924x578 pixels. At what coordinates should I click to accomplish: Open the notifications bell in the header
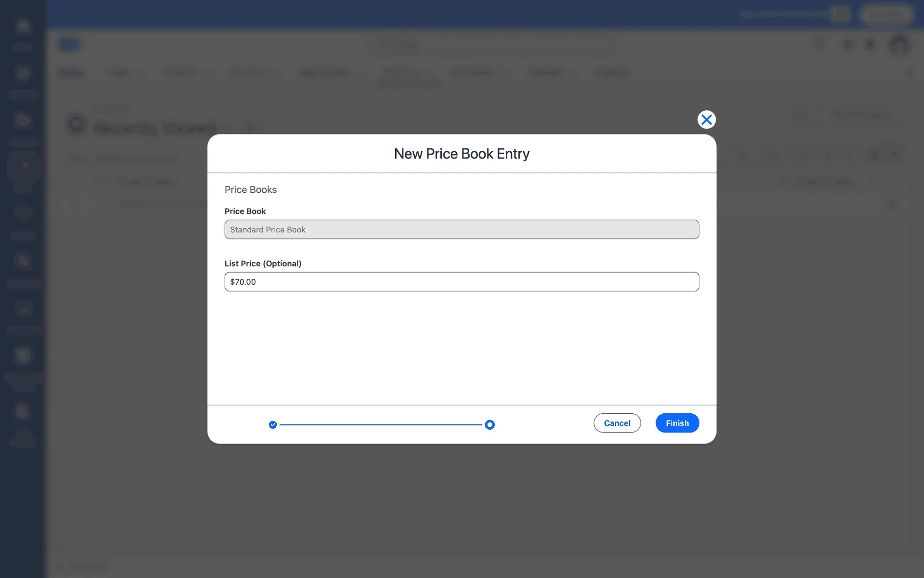tap(870, 45)
